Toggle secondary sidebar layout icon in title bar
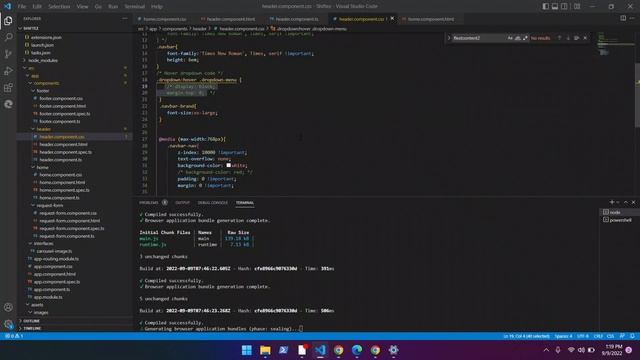This screenshot has width=640, height=360. [x=564, y=7]
